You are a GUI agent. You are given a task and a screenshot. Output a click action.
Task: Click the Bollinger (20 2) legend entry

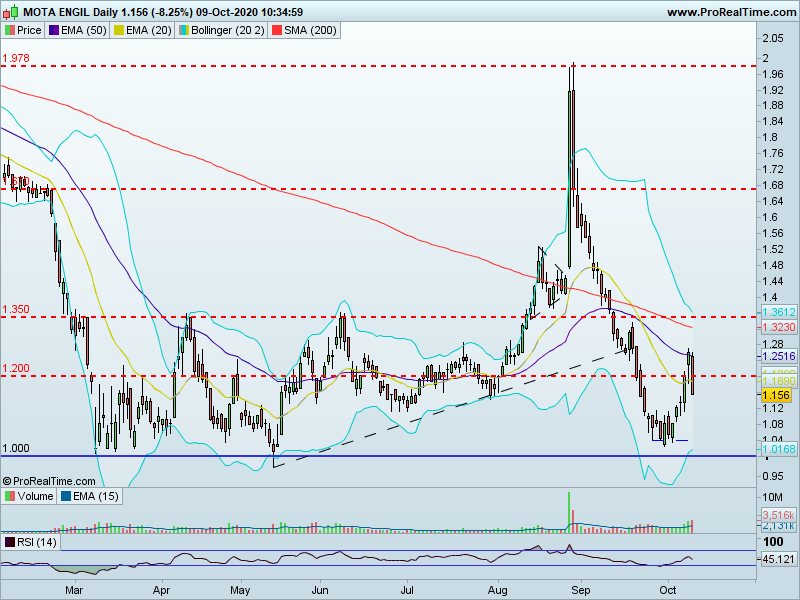tap(221, 30)
